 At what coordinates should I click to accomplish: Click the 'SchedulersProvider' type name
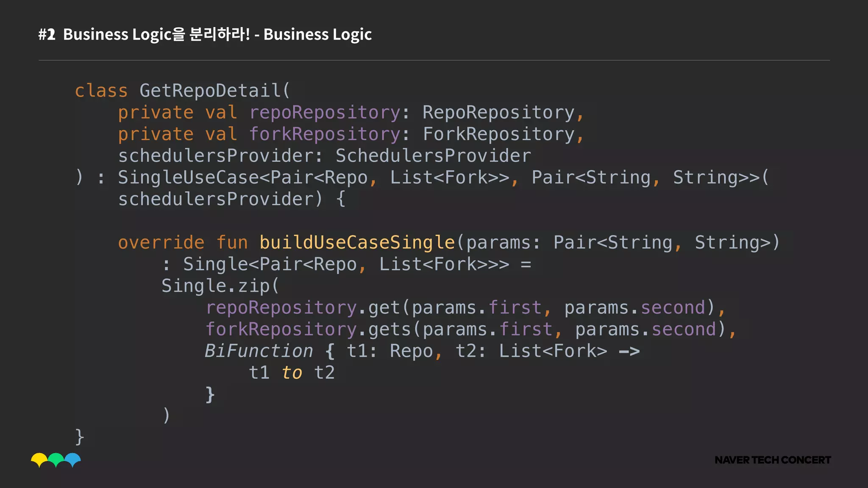(433, 156)
